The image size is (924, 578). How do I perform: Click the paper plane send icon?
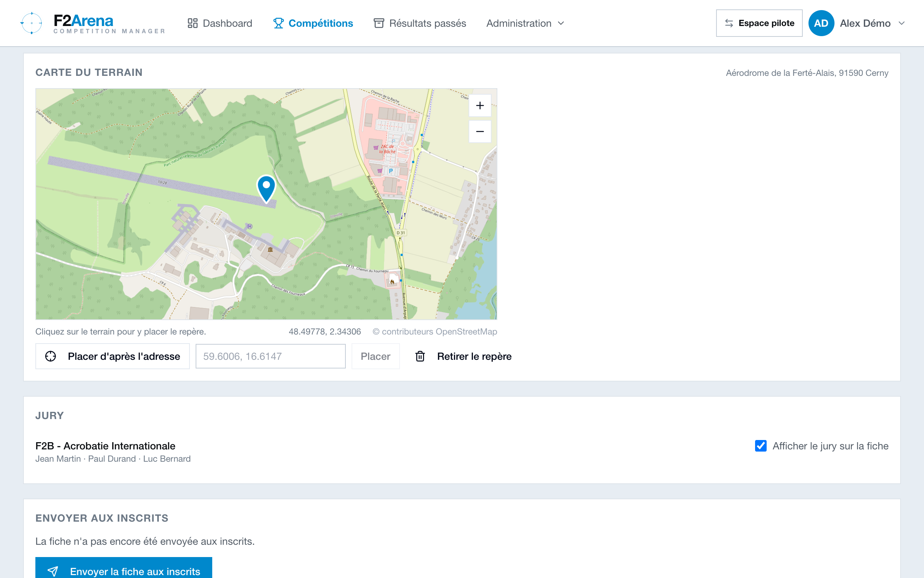tap(53, 571)
